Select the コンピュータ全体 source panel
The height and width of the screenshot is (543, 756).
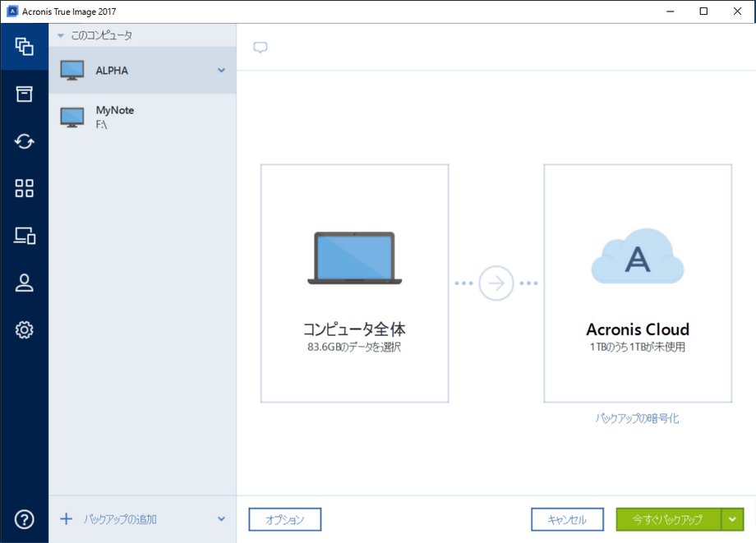(355, 283)
